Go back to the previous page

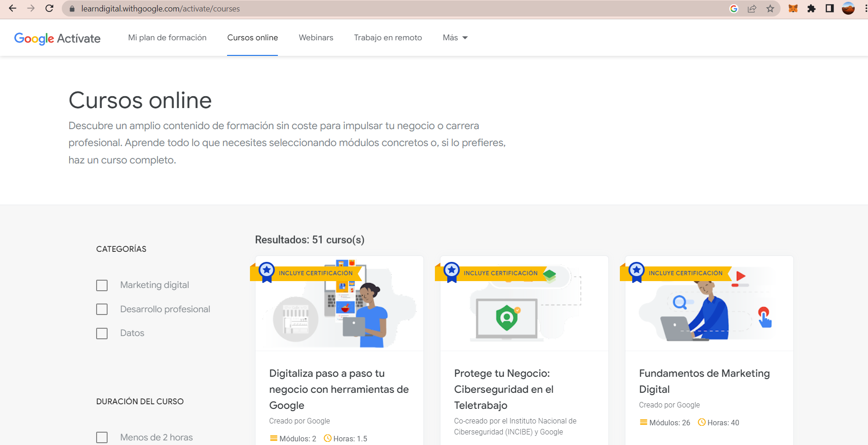[12, 8]
